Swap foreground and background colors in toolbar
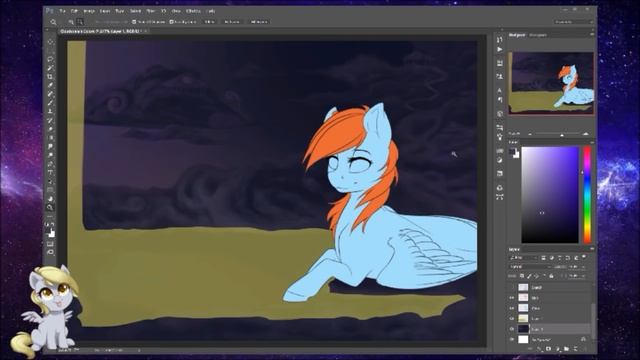640x360 pixels. 53,224
